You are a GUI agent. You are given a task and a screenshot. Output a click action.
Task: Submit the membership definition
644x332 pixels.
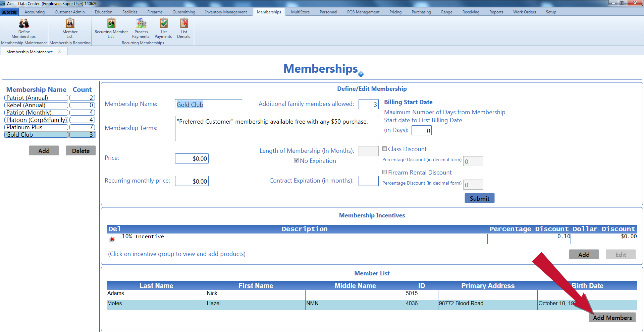tap(480, 198)
